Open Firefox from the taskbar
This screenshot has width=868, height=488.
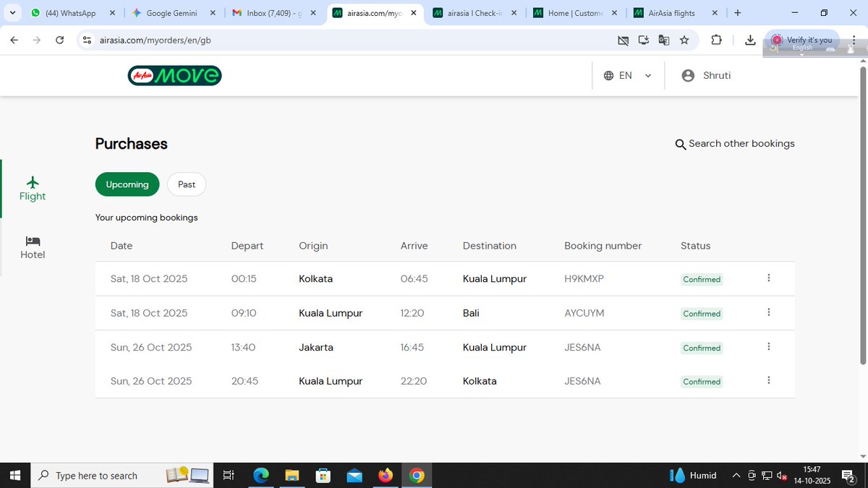(x=386, y=476)
